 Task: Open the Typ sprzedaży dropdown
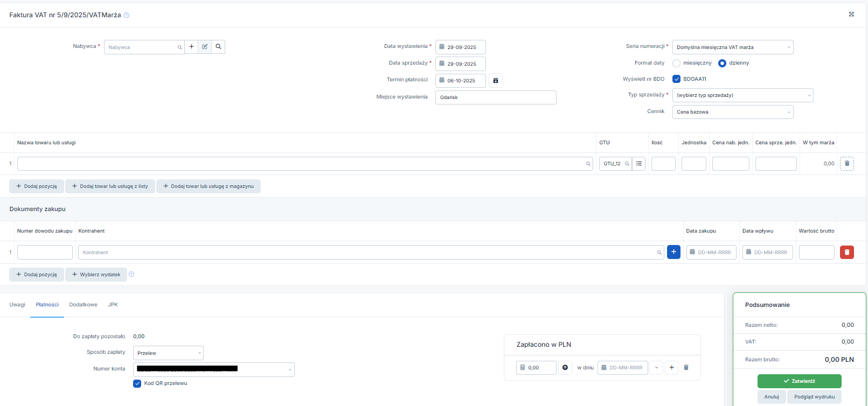(742, 95)
